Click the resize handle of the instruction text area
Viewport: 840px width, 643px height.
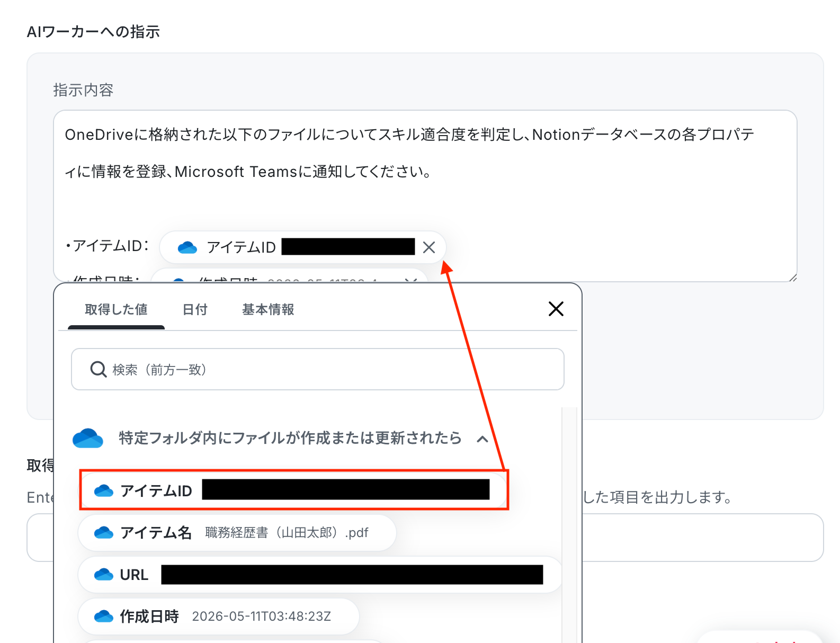792,277
